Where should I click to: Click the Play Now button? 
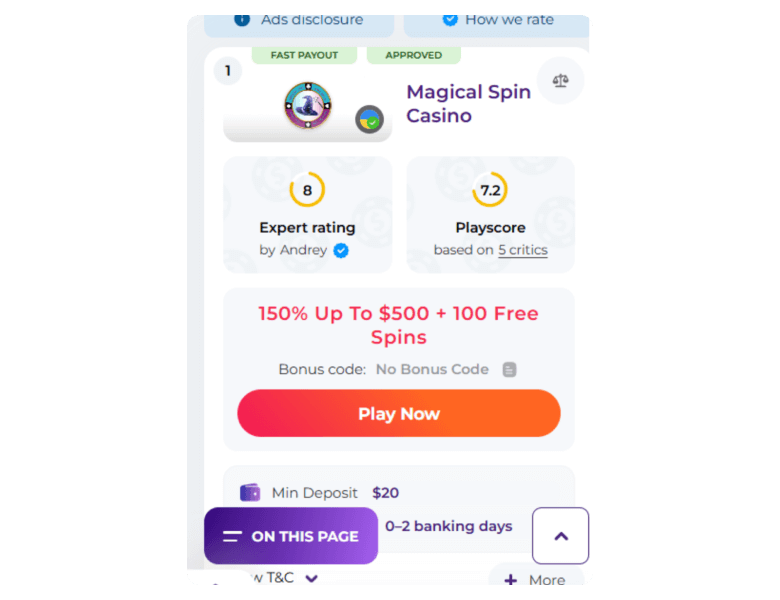399,413
